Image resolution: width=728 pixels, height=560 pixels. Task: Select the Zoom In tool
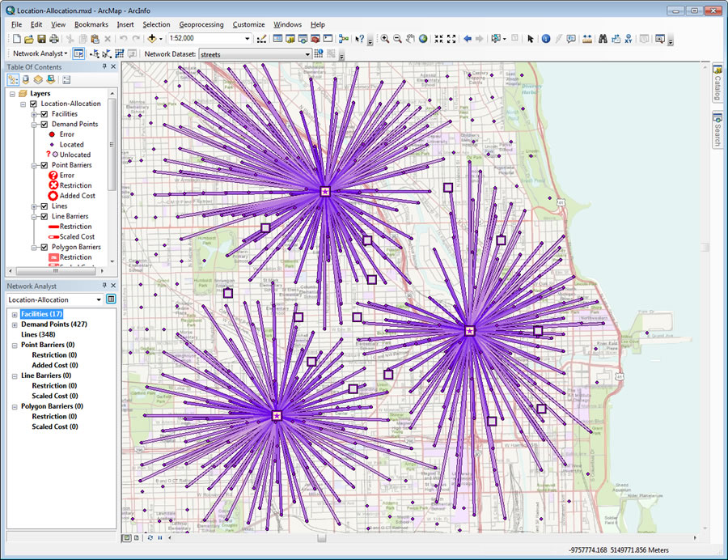tap(385, 39)
